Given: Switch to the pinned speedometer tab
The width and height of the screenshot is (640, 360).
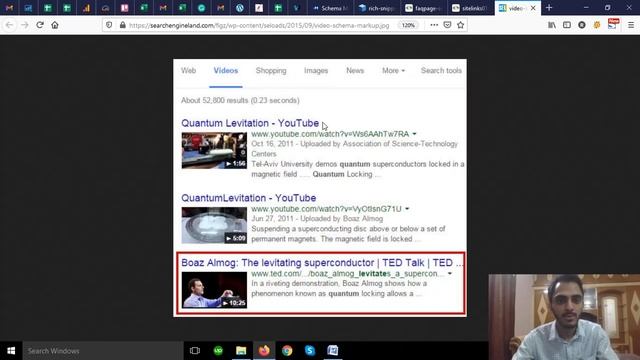Looking at the screenshot, I should pos(105,8).
